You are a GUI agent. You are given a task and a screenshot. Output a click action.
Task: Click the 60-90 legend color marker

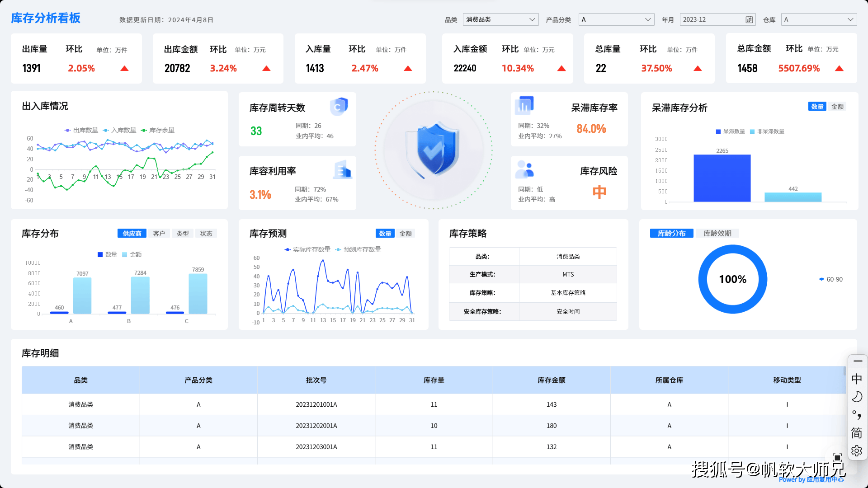(821, 279)
